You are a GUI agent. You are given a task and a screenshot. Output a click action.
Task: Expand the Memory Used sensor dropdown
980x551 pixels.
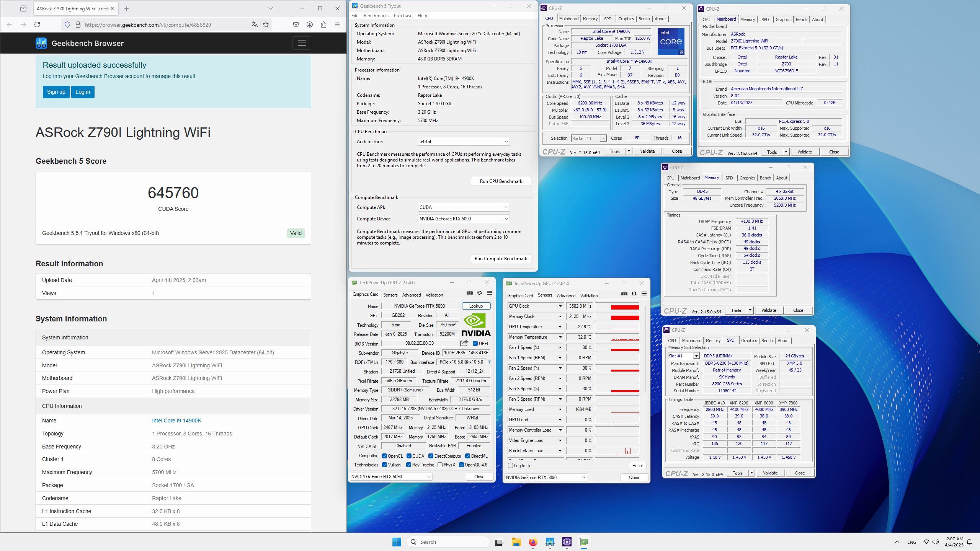click(560, 409)
